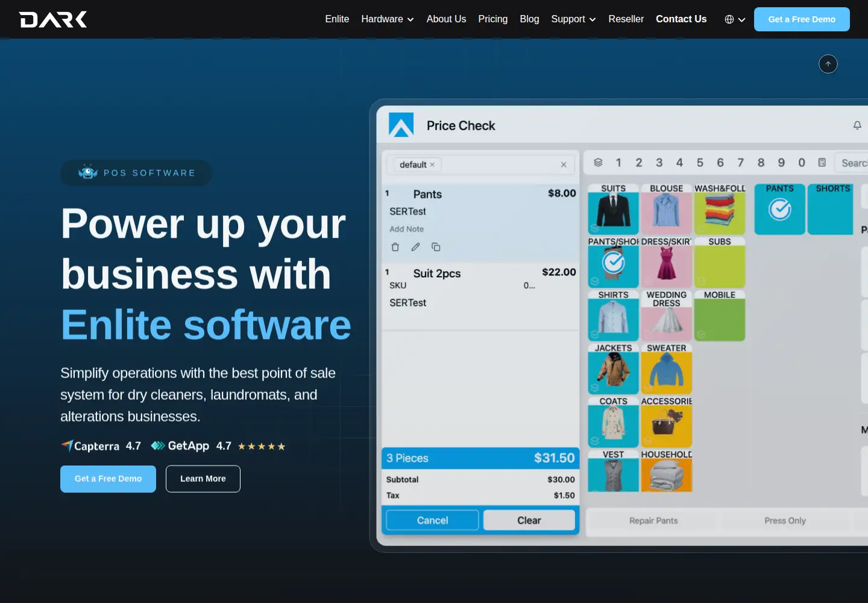Click the Capterra rating badge

pyautogui.click(x=101, y=446)
